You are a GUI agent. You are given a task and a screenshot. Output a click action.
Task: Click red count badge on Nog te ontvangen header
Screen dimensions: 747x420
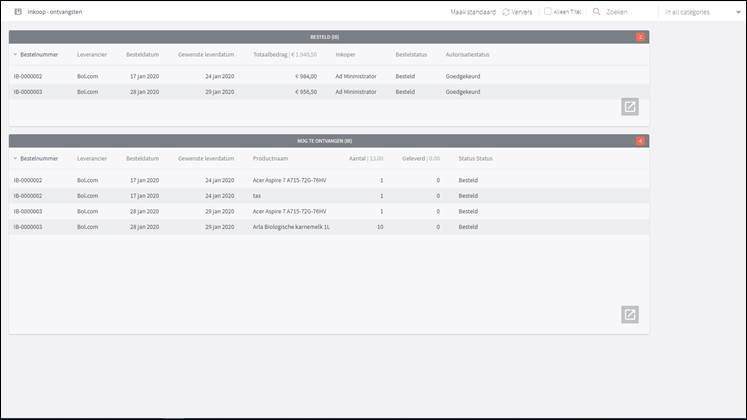[x=640, y=141]
